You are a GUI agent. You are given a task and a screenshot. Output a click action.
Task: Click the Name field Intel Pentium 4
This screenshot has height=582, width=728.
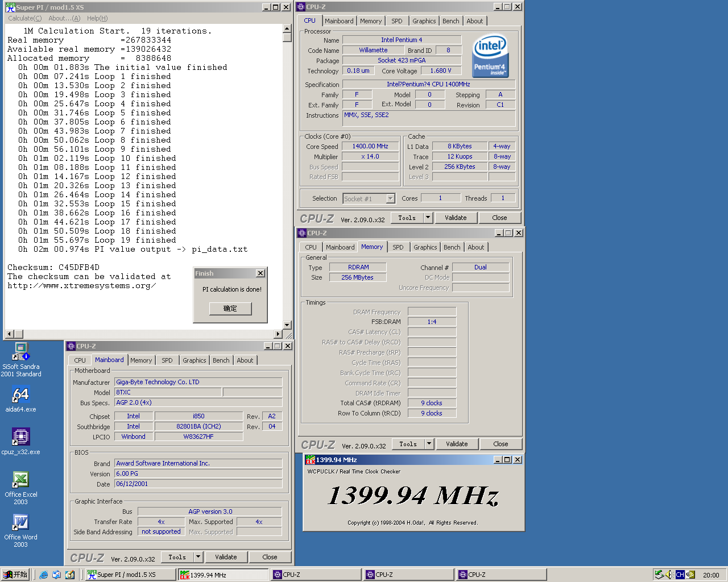pyautogui.click(x=402, y=40)
